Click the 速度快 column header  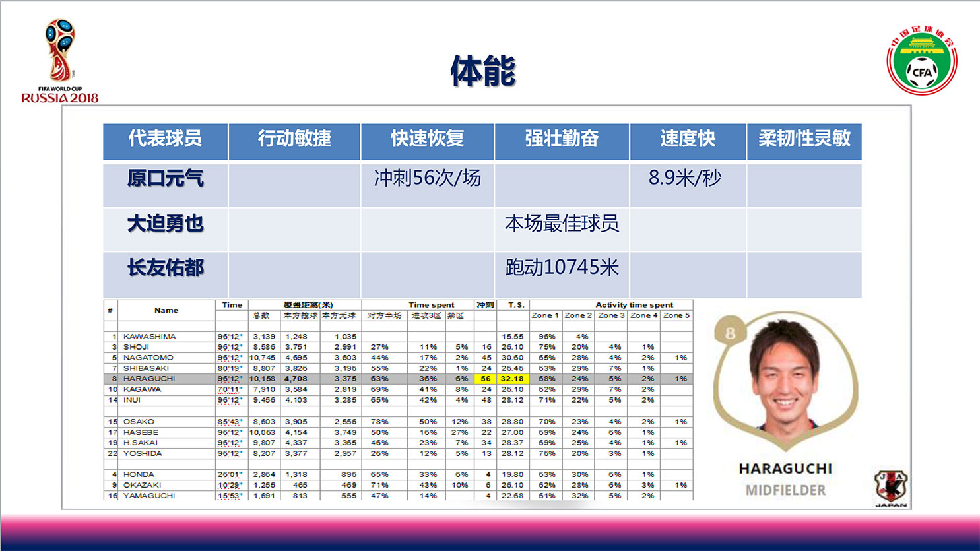688,139
